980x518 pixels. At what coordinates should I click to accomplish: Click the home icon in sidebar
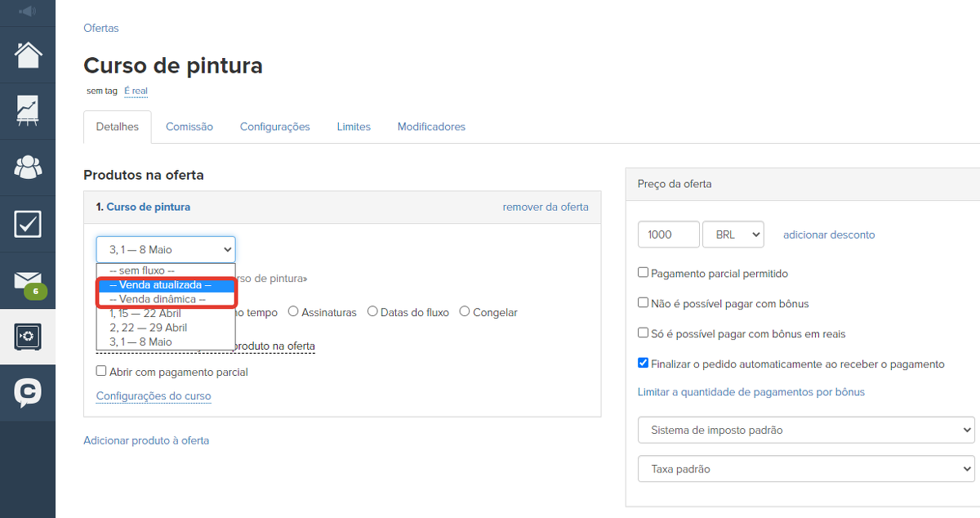[x=28, y=54]
